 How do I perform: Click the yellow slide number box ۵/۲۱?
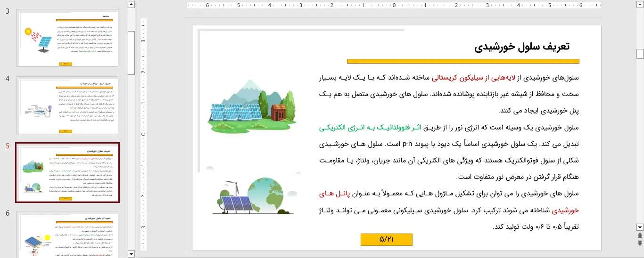[387, 239]
